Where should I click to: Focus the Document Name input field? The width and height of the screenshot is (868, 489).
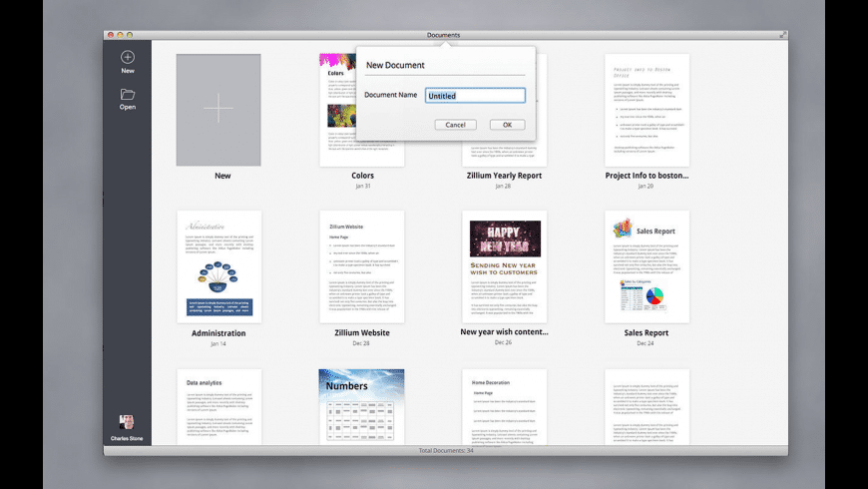pos(475,95)
